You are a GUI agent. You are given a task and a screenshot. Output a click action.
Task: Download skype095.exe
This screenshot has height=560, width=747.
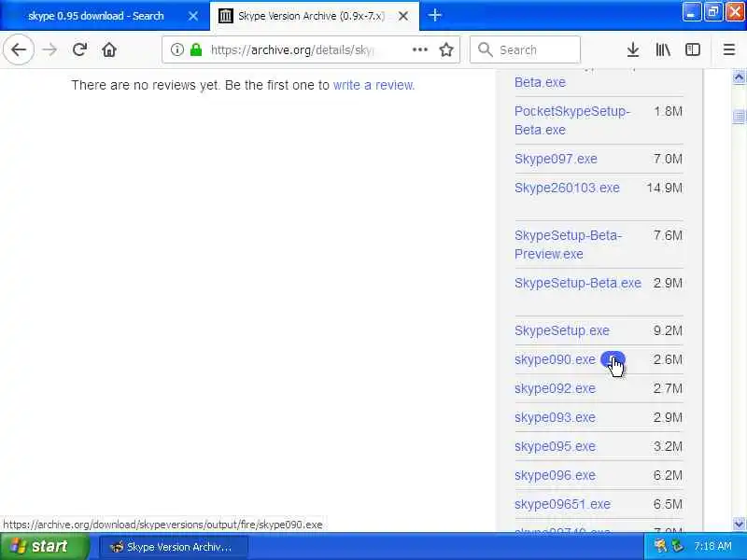[555, 446]
